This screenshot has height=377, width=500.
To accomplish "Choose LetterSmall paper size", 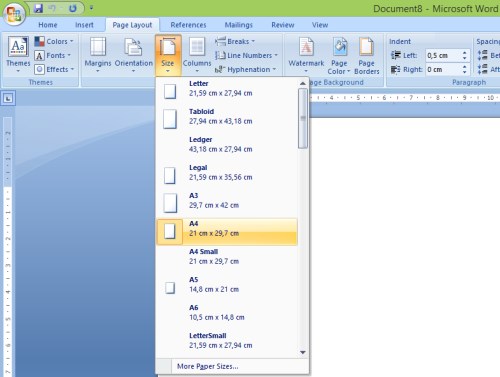I will [x=227, y=343].
